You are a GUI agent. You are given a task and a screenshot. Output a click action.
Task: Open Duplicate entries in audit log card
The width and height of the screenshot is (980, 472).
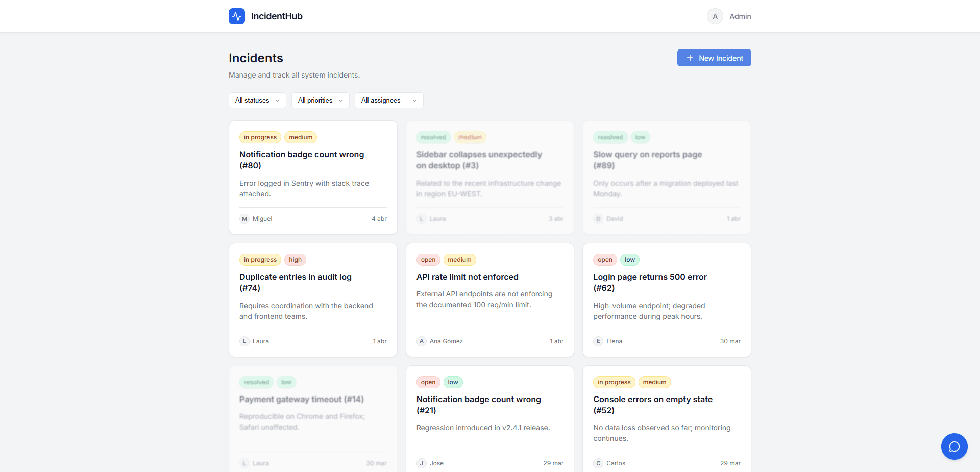[x=295, y=282]
